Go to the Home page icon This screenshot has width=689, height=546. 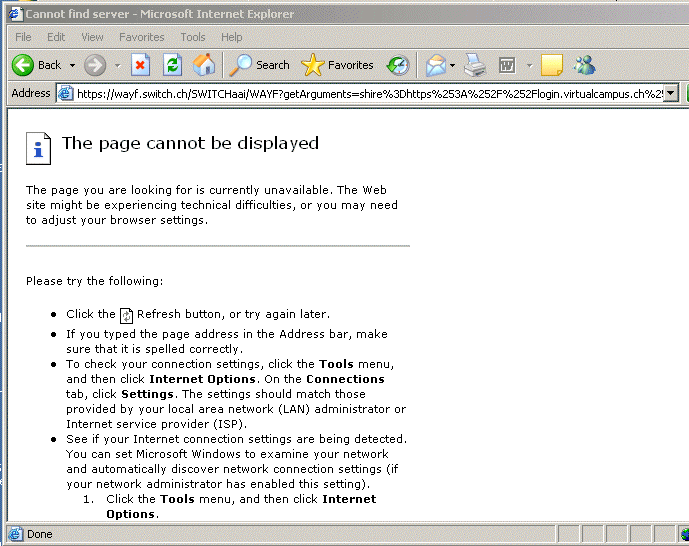click(203, 65)
